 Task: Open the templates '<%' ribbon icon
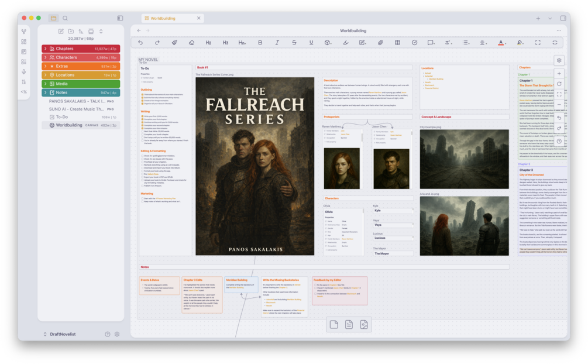pos(24,91)
